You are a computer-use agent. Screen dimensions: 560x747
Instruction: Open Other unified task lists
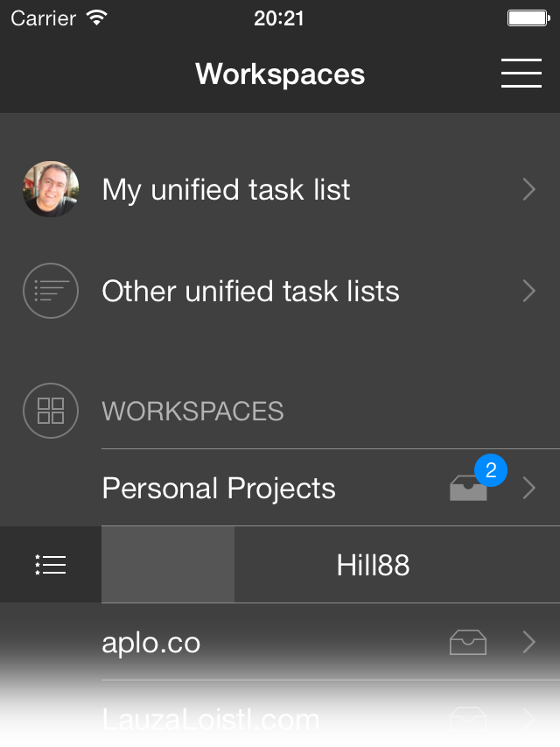tap(250, 291)
